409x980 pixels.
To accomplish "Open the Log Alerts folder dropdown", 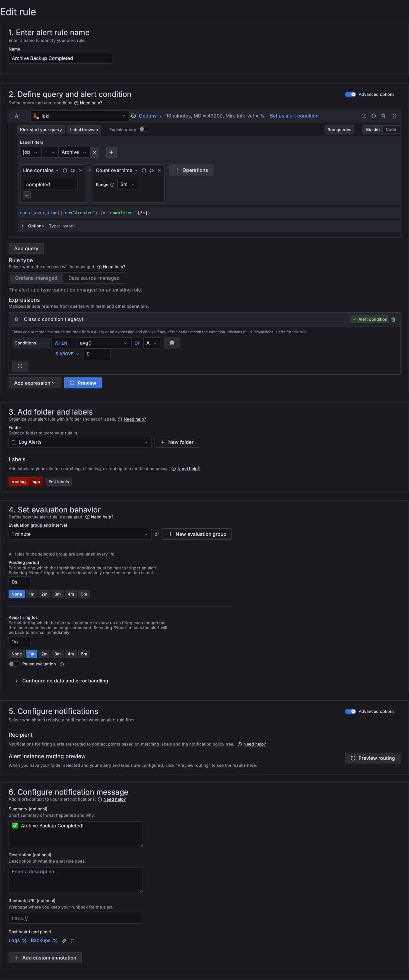I will coord(80,442).
